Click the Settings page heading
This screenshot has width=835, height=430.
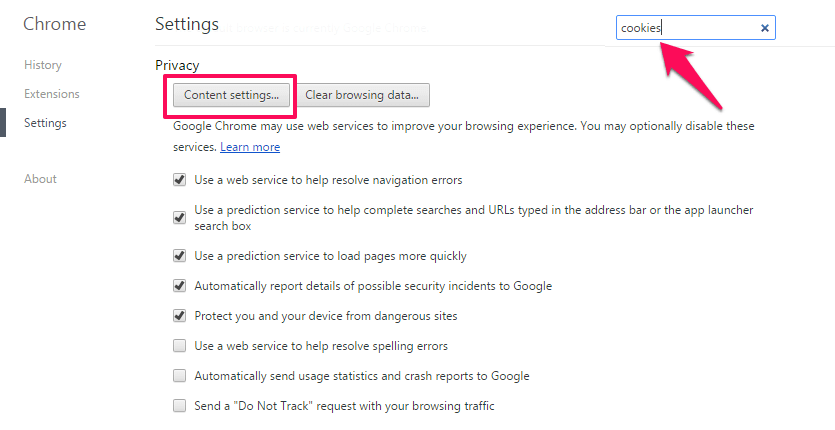pyautogui.click(x=186, y=25)
